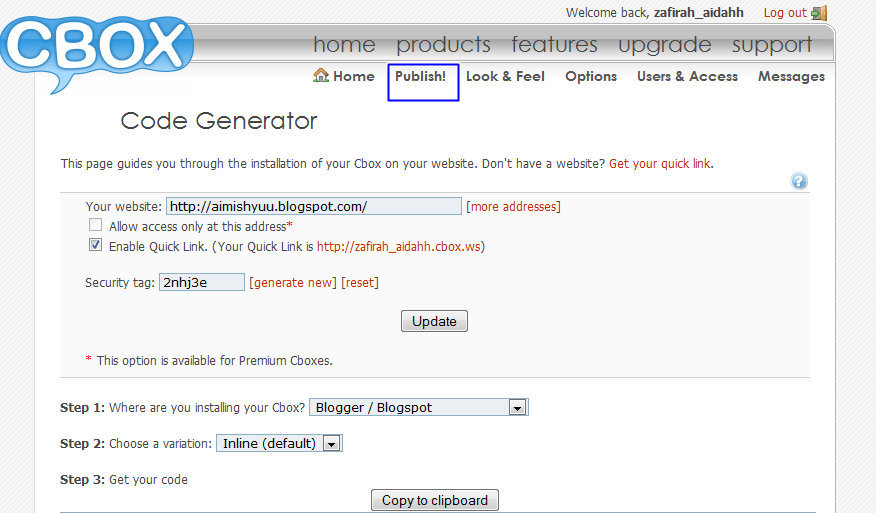Click the log out door icon

819,13
